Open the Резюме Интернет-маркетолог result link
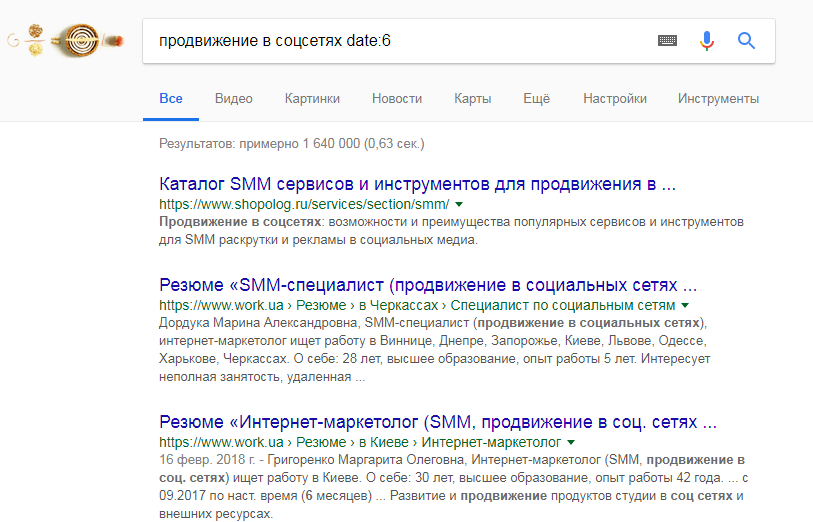The image size is (813, 522). (438, 420)
